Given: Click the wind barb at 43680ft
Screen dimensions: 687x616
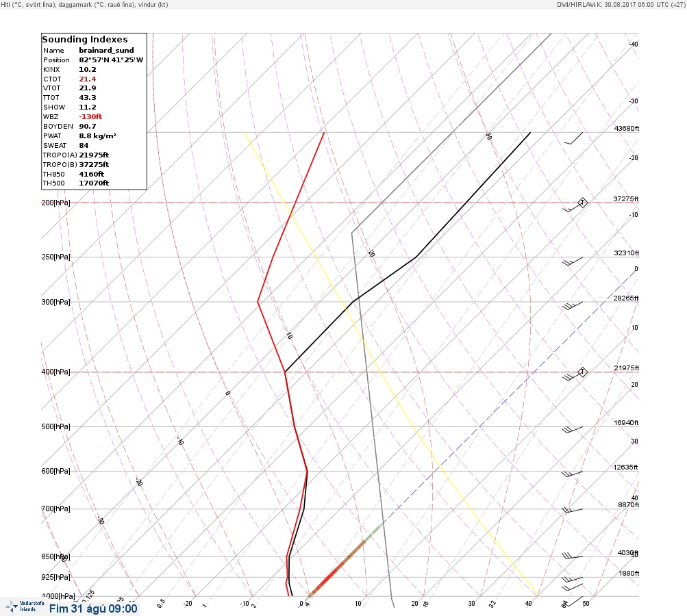Looking at the screenshot, I should (x=573, y=138).
